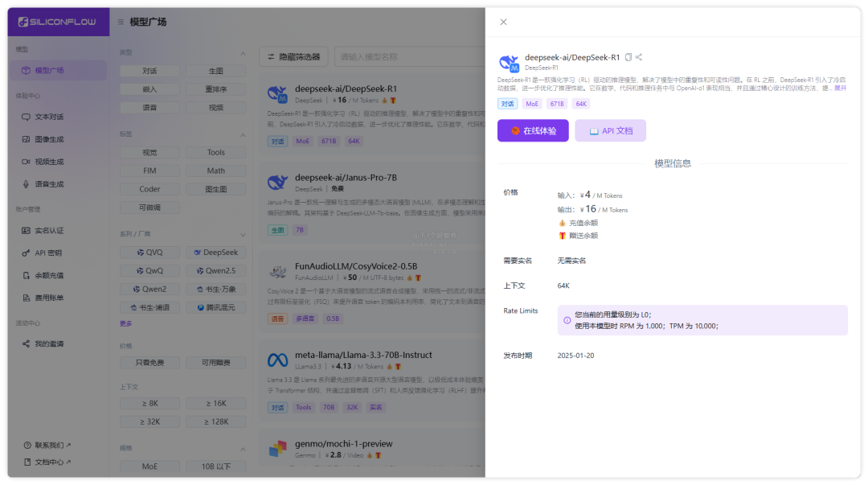Select ≥ 8K context filter

pyautogui.click(x=149, y=404)
